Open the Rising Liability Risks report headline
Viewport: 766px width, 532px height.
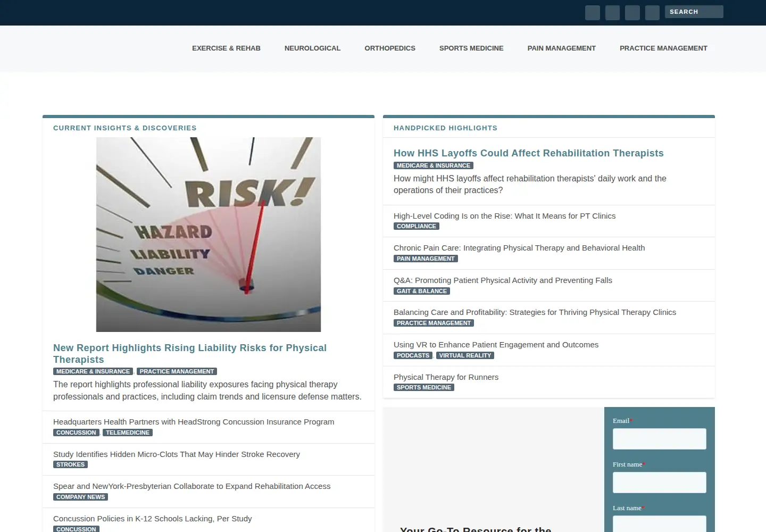tap(190, 354)
